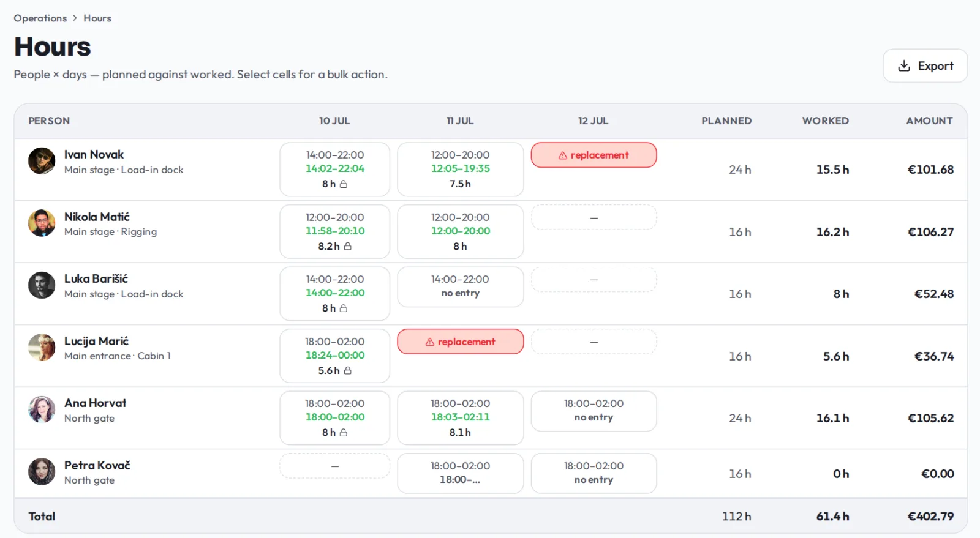Click the AMOUNT column header
Image resolution: width=980 pixels, height=538 pixels.
(x=930, y=121)
